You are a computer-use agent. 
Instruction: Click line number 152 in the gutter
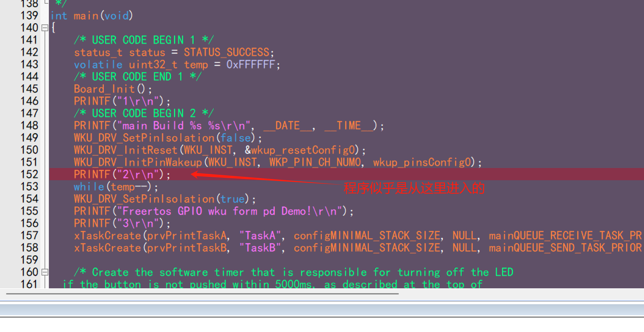pyautogui.click(x=29, y=174)
